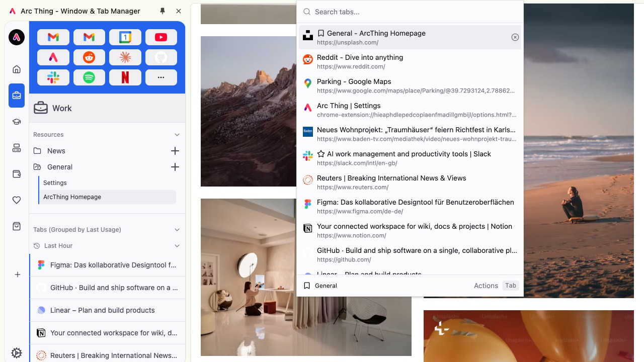Select GitHub result in search popup
The height and width of the screenshot is (362, 644).
click(x=410, y=254)
